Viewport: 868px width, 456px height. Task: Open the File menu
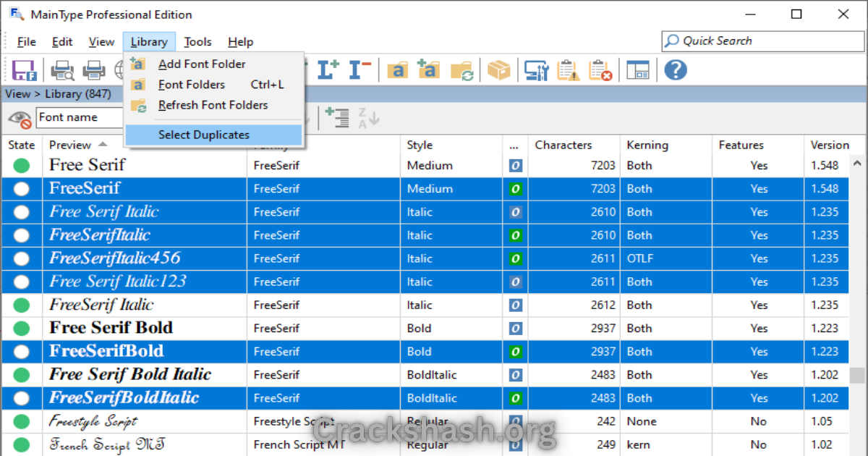pyautogui.click(x=27, y=41)
